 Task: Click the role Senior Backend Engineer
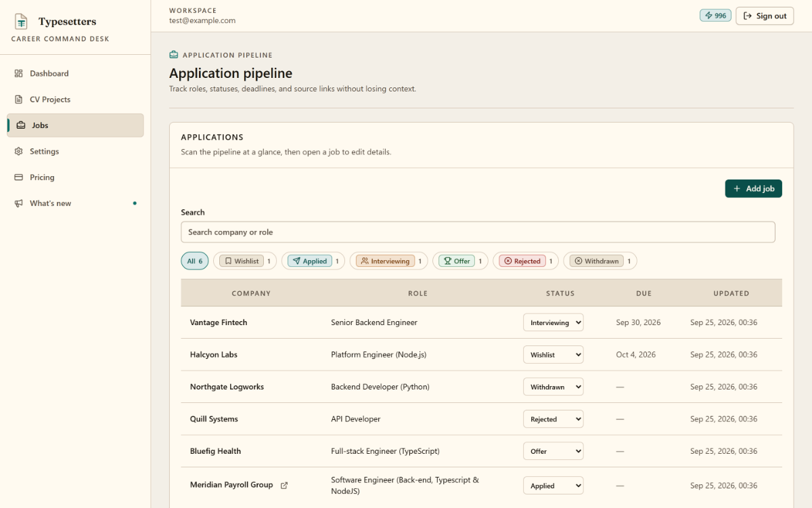tap(374, 322)
